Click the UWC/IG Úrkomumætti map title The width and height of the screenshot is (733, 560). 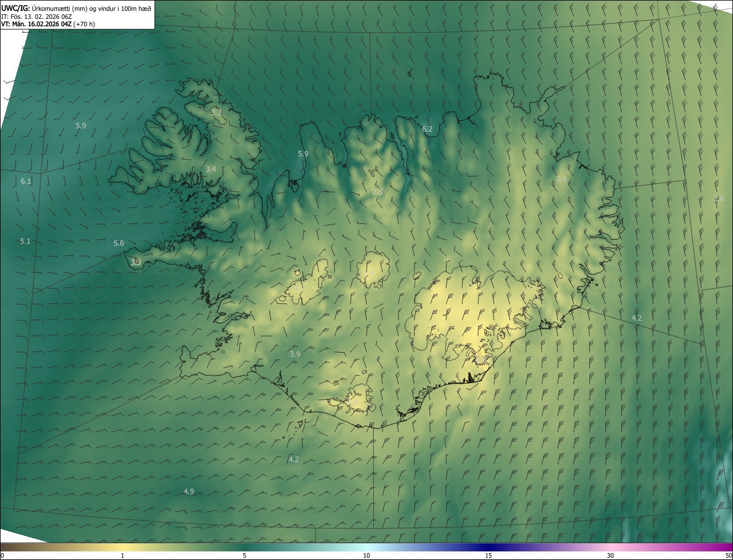76,8
